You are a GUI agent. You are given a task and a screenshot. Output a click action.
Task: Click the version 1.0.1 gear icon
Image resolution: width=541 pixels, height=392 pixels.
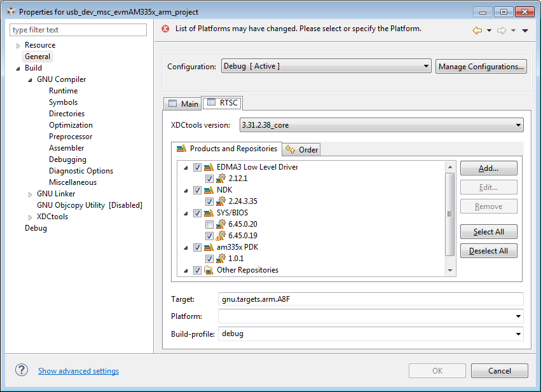[221, 258]
